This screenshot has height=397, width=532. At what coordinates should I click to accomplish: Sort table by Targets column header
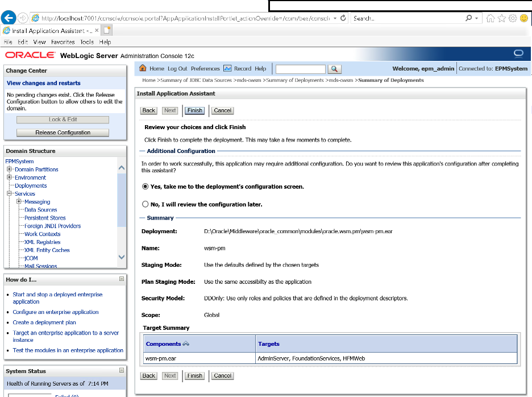pos(269,344)
